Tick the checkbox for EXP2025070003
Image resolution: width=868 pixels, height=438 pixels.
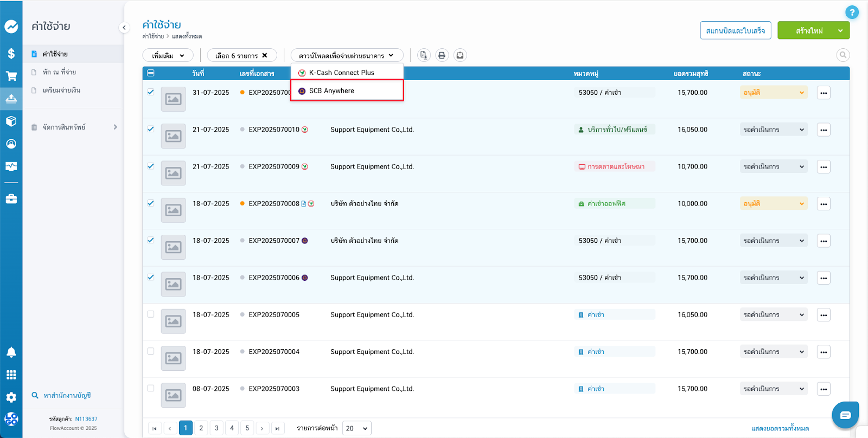point(151,388)
